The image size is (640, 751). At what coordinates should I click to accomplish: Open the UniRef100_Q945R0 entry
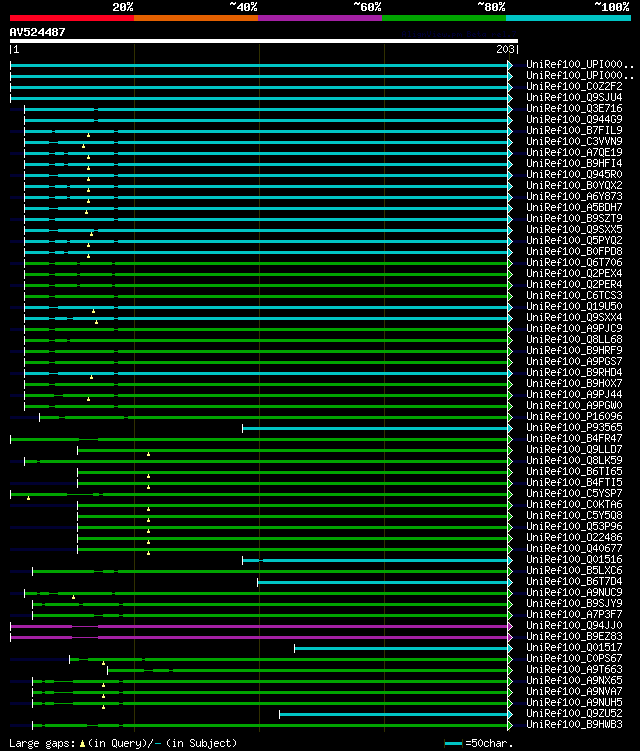574,174
